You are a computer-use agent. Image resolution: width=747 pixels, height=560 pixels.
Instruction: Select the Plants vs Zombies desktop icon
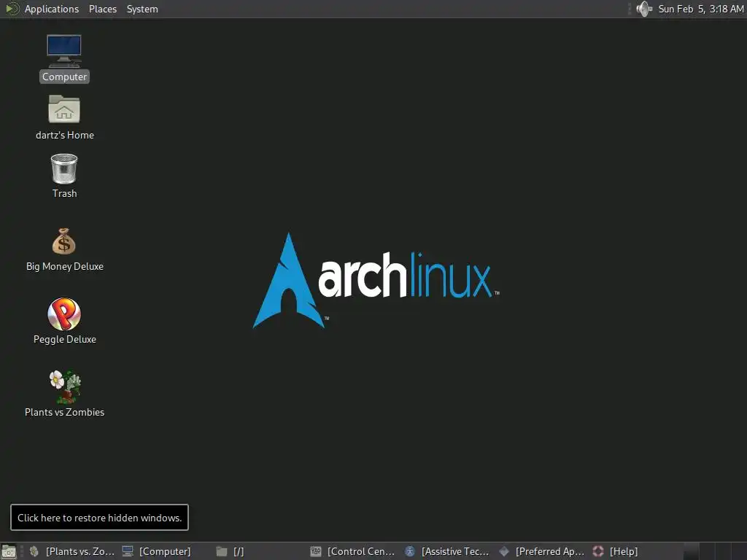point(65,386)
